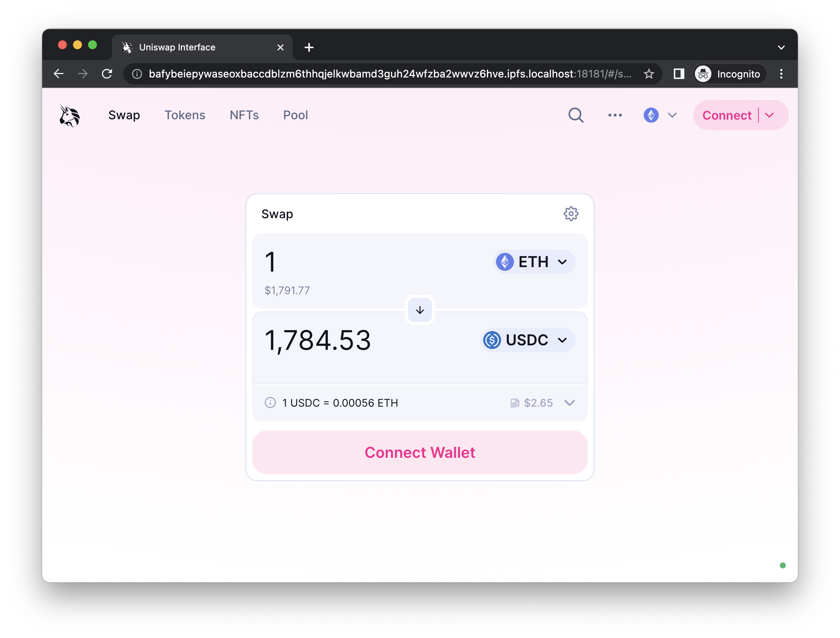Screen dimensions: 840x638
Task: Click the browser forward arrow
Action: coord(82,74)
